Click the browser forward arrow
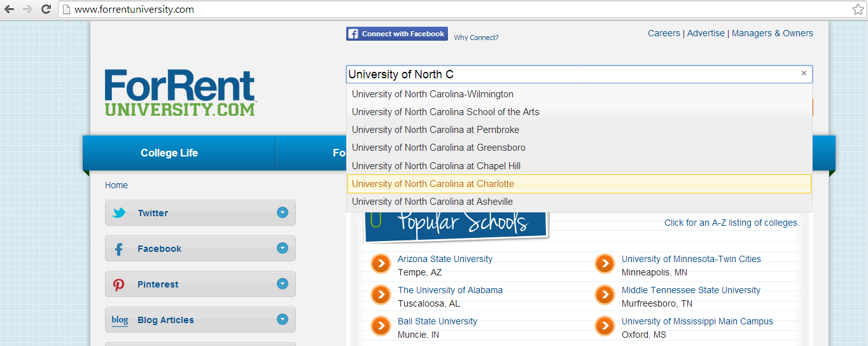 [27, 10]
